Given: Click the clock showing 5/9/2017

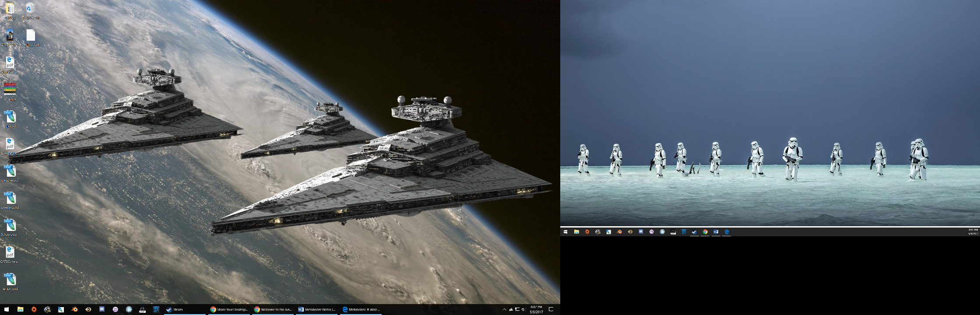Looking at the screenshot, I should [x=536, y=309].
